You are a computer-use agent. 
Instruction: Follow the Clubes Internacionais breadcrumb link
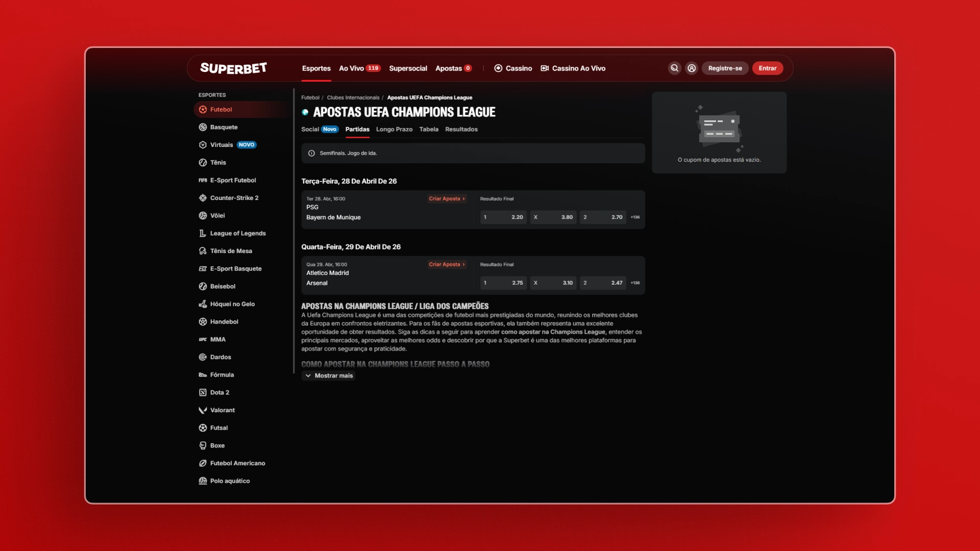[x=353, y=97]
